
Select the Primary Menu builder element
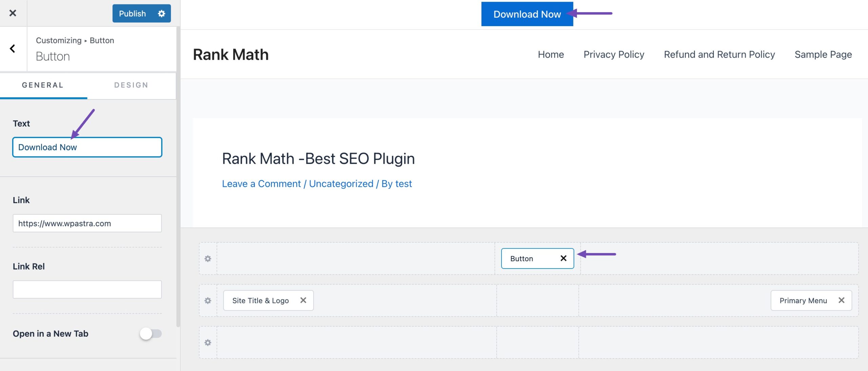pyautogui.click(x=803, y=300)
